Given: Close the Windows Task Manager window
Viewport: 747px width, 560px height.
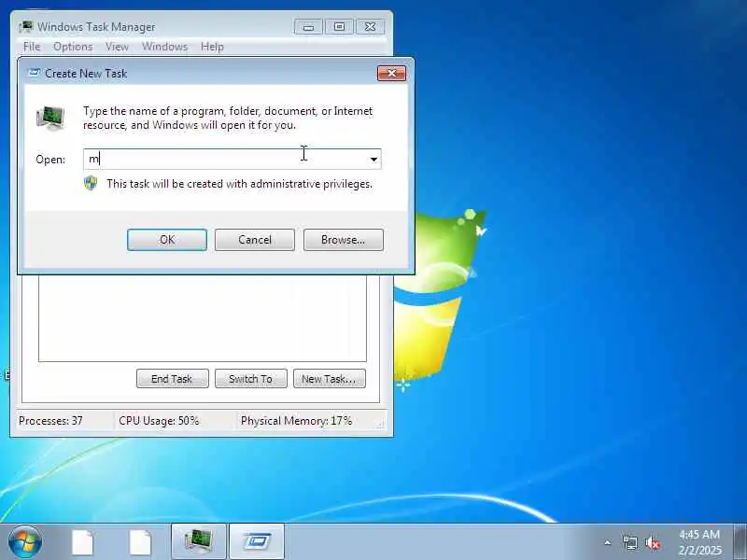Looking at the screenshot, I should (370, 27).
